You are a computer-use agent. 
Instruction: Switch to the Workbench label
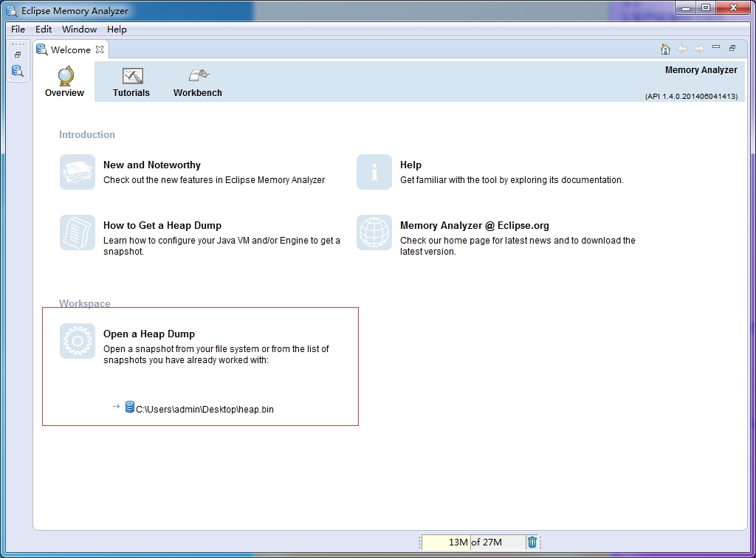[198, 92]
